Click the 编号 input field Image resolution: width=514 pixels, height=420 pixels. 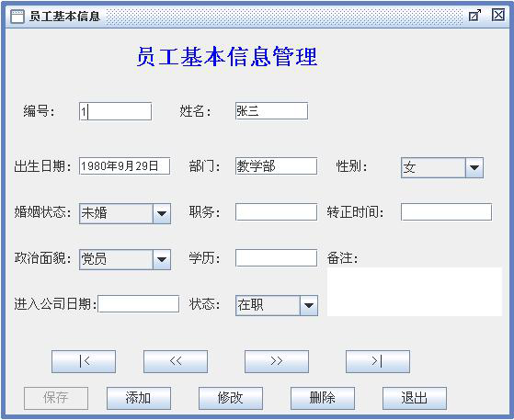tap(115, 111)
